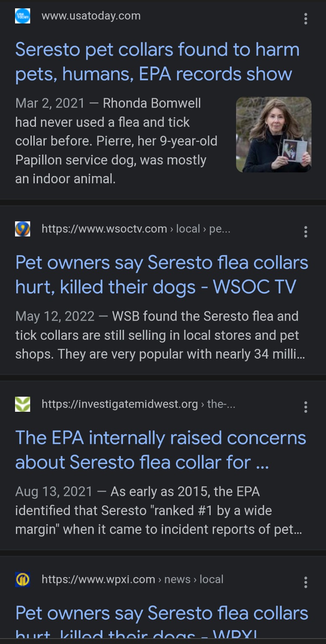Click the www.usatoday.com URL text

click(91, 16)
